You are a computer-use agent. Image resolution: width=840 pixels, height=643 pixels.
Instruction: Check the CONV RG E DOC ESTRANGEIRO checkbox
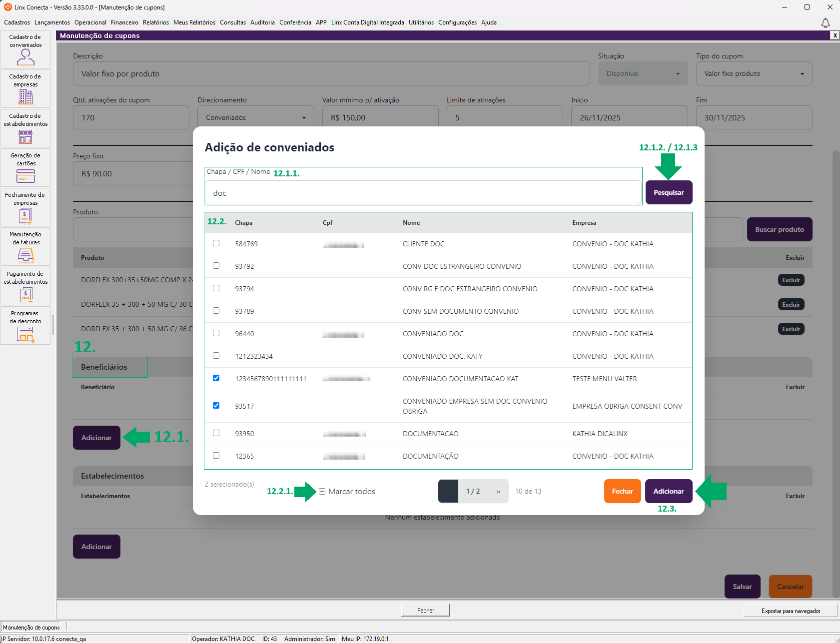tap(216, 288)
